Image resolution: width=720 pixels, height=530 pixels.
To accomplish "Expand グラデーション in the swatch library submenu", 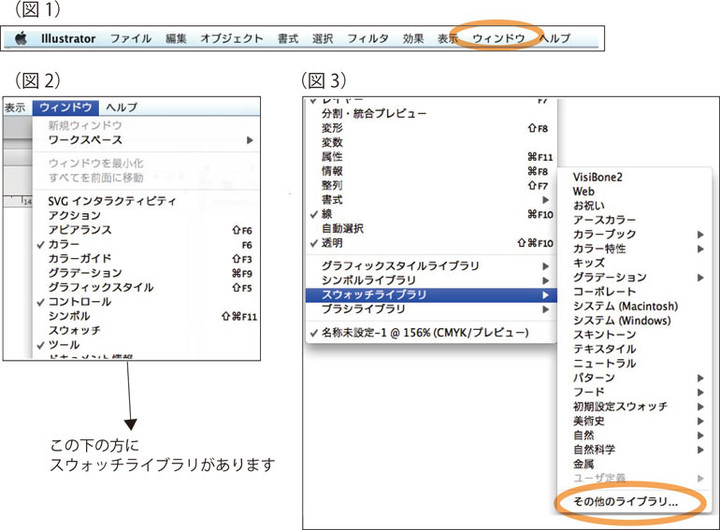I will 634,277.
